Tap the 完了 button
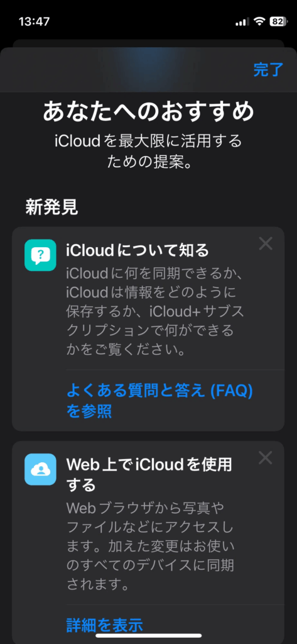 (x=268, y=70)
